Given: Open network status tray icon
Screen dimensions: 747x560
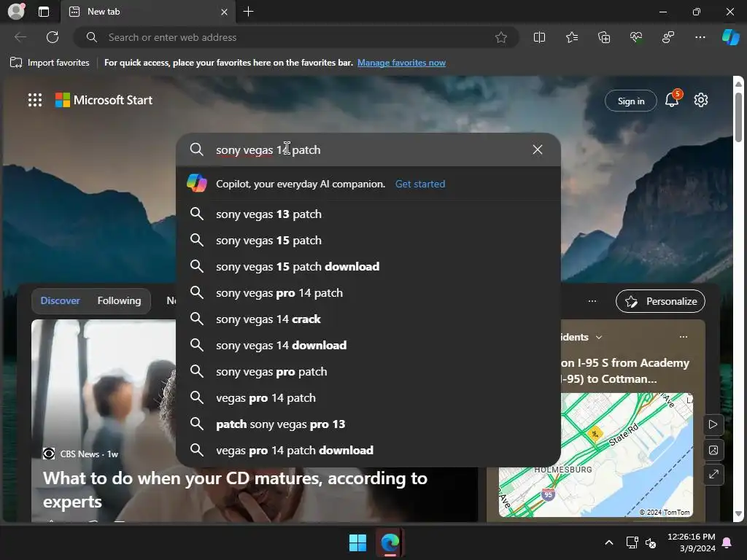Looking at the screenshot, I should (x=632, y=542).
